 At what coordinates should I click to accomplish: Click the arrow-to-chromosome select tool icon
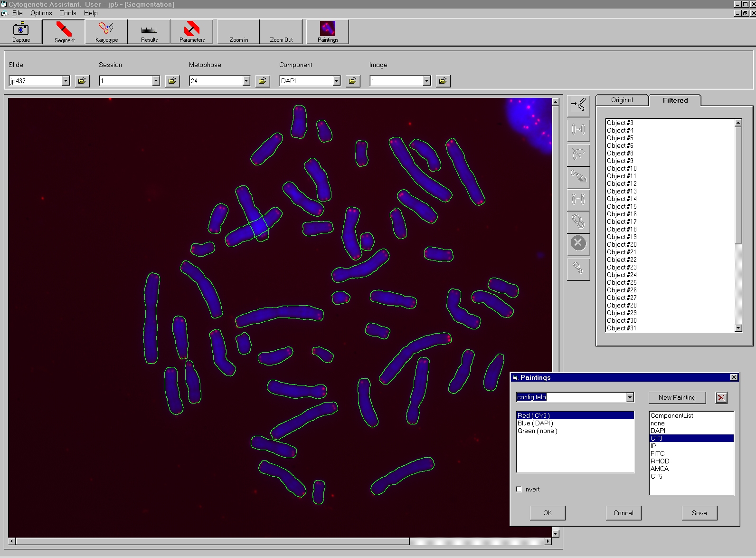click(578, 106)
